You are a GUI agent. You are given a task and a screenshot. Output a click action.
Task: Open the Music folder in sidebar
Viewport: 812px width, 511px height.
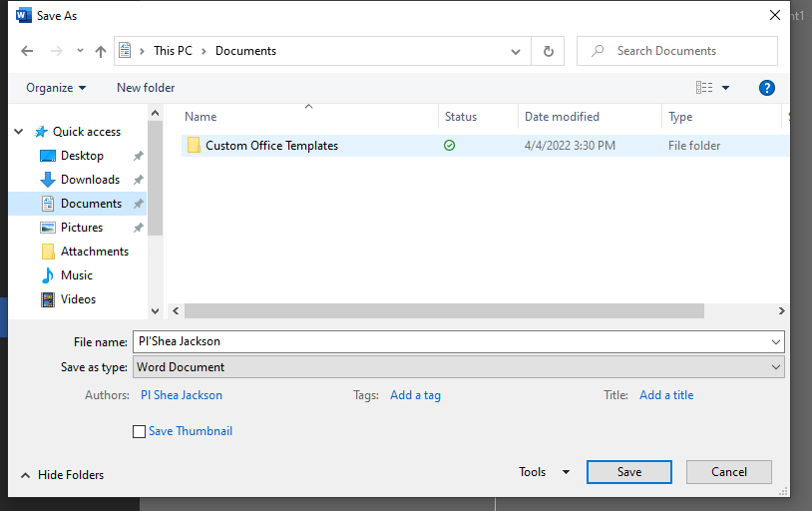tap(76, 275)
